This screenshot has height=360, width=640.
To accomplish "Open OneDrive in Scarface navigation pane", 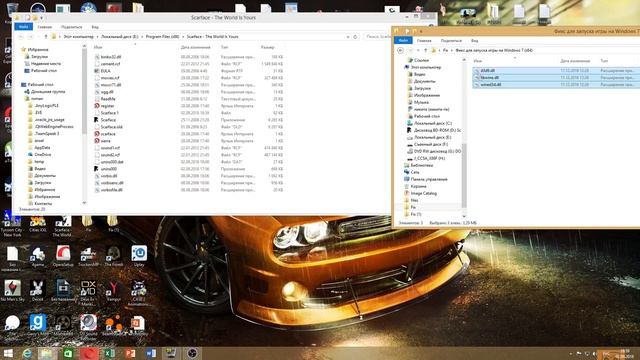I will [x=39, y=155].
